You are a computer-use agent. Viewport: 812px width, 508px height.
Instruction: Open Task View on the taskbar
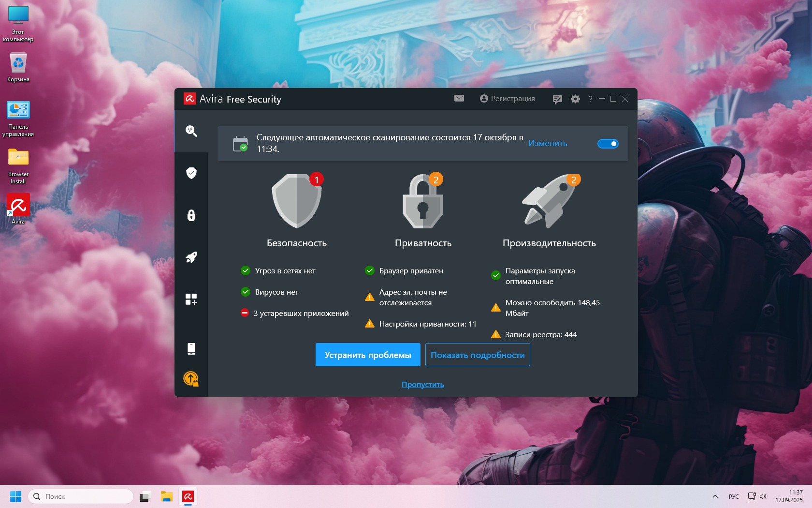[x=145, y=496]
